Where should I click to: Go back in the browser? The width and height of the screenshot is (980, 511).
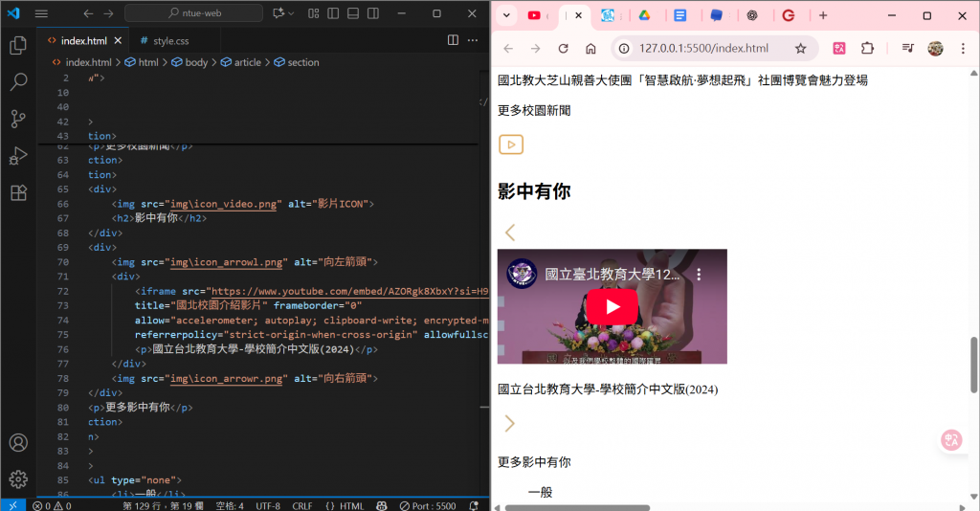(x=508, y=48)
